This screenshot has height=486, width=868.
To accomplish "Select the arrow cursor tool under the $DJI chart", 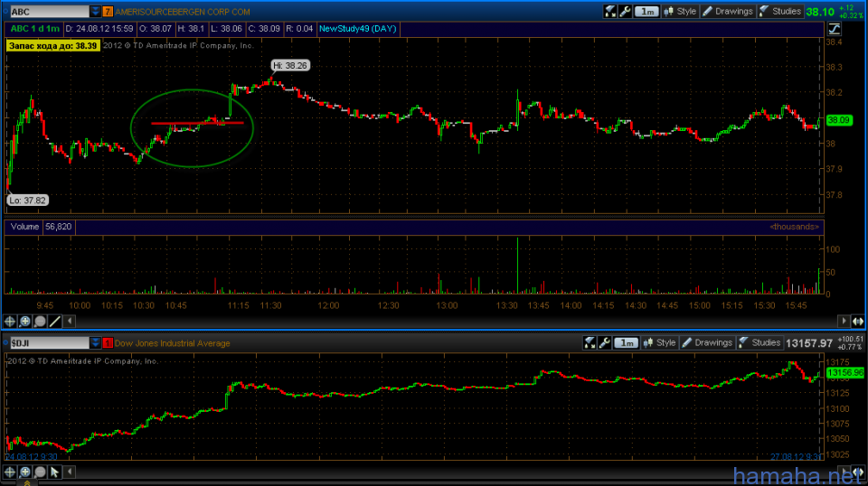I will 54,472.
